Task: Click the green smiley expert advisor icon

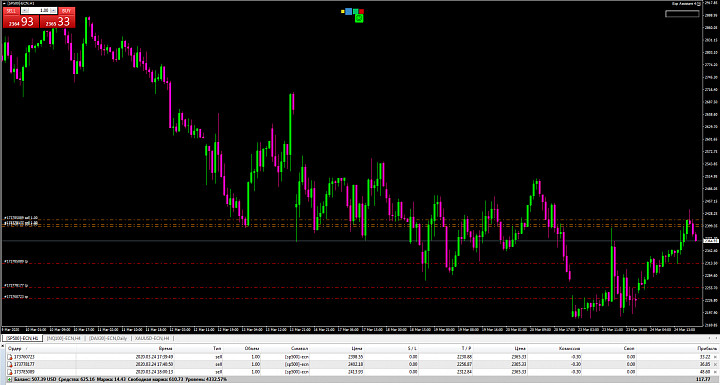Action: pyautogui.click(x=359, y=18)
